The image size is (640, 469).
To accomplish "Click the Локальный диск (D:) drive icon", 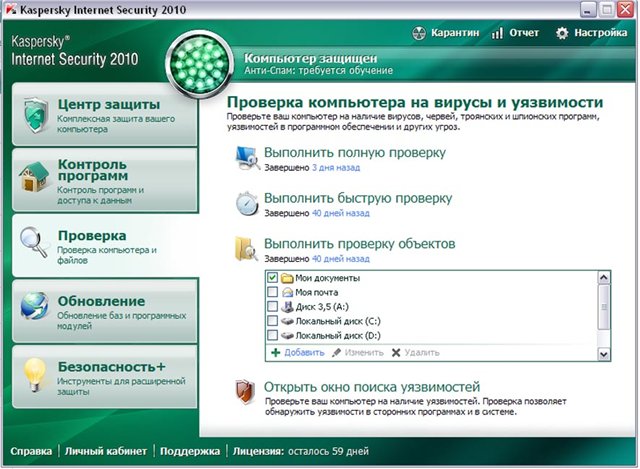I will coord(287,336).
